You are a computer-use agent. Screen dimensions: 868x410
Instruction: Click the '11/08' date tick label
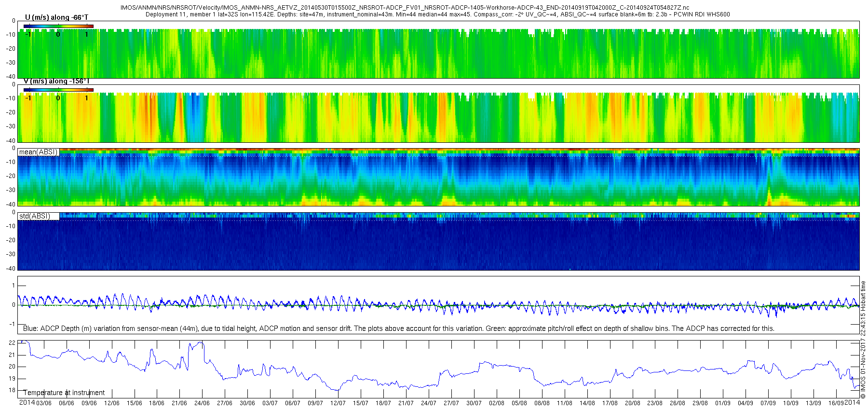tap(565, 403)
